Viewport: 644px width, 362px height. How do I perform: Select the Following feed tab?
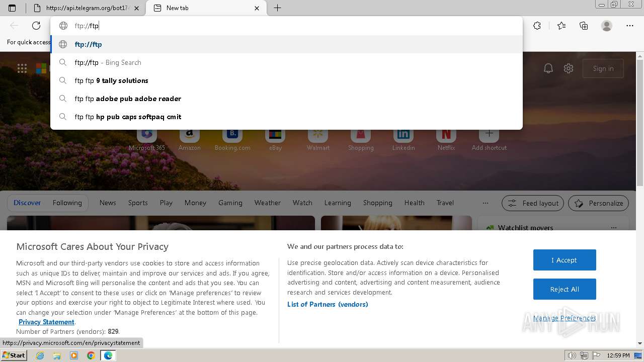(x=67, y=203)
